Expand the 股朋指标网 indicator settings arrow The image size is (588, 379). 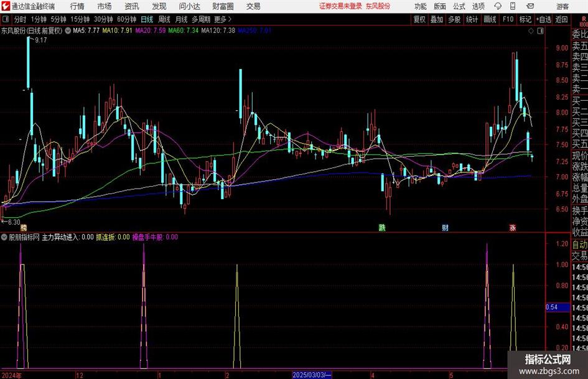click(4, 237)
